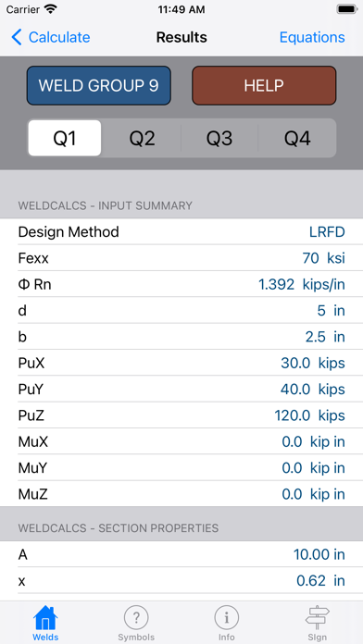Tap the Wi-Fi status icon

click(51, 9)
